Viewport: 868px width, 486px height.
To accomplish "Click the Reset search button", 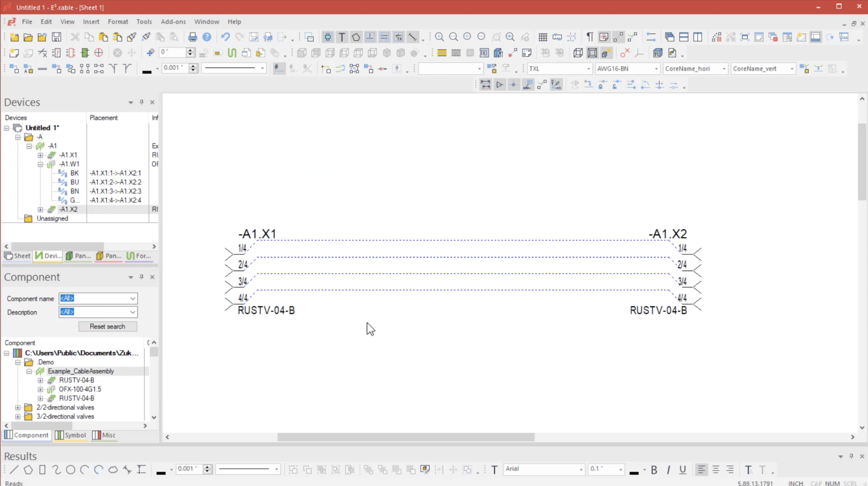I will click(x=107, y=327).
